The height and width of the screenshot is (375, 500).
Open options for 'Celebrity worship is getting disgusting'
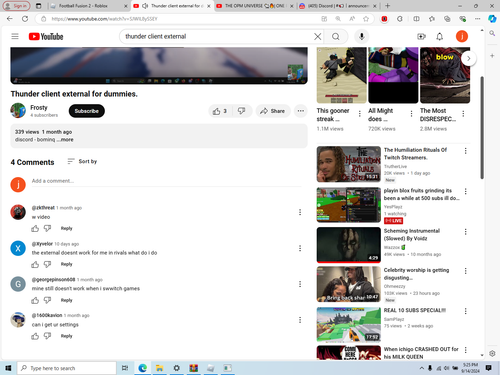click(466, 271)
